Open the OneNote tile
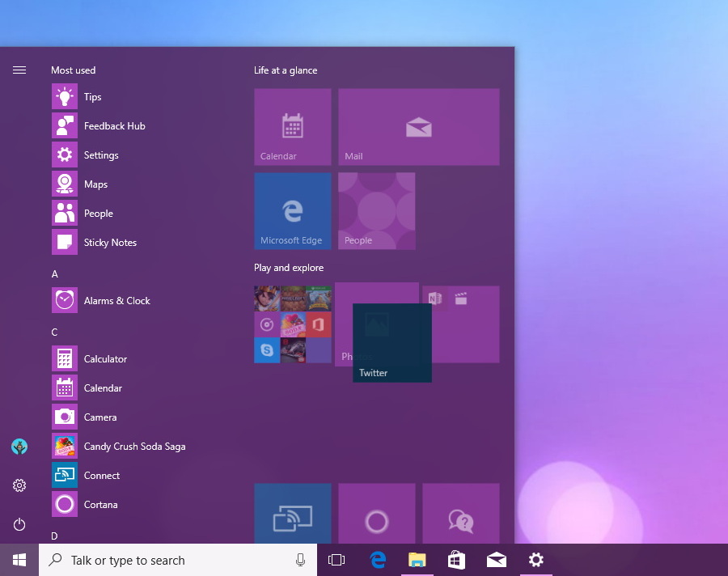 (x=435, y=298)
